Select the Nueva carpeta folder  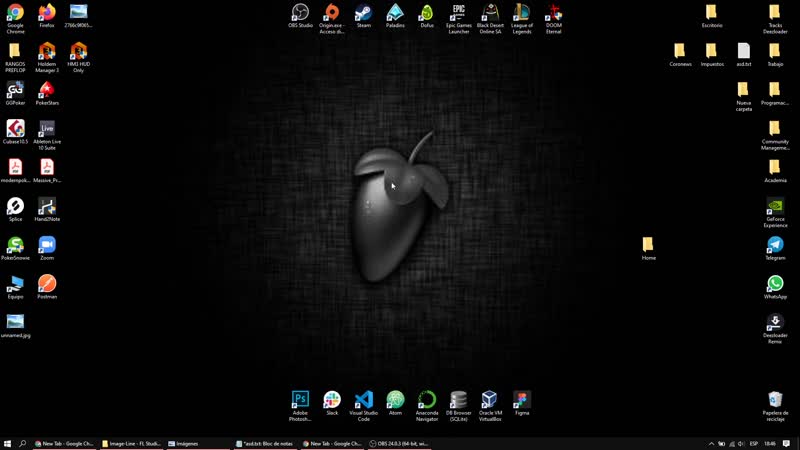[x=743, y=90]
